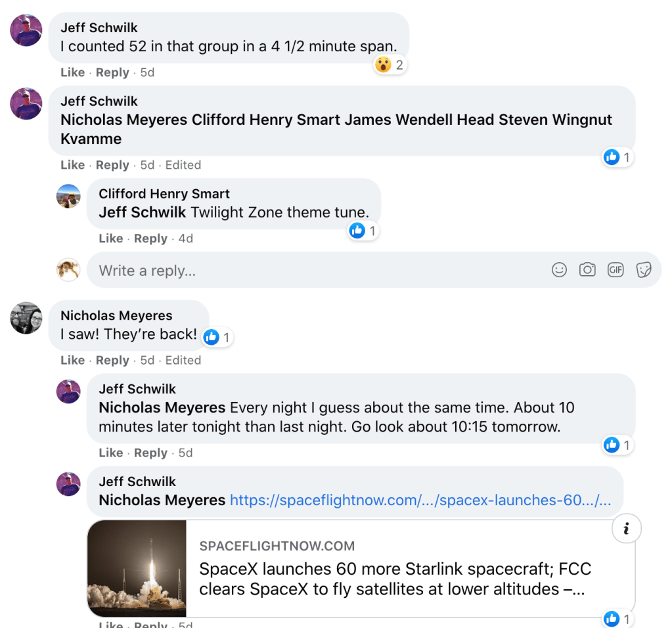Open the sticker picker in reply box

644,270
